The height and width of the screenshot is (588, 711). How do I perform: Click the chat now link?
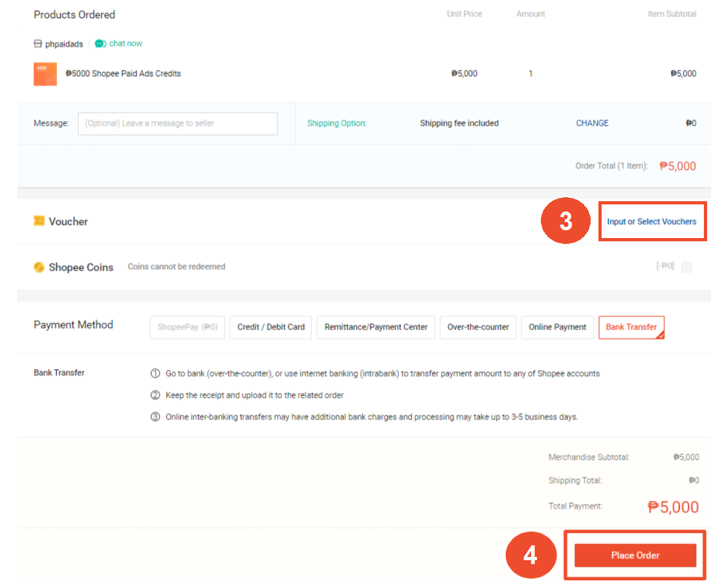(x=126, y=44)
